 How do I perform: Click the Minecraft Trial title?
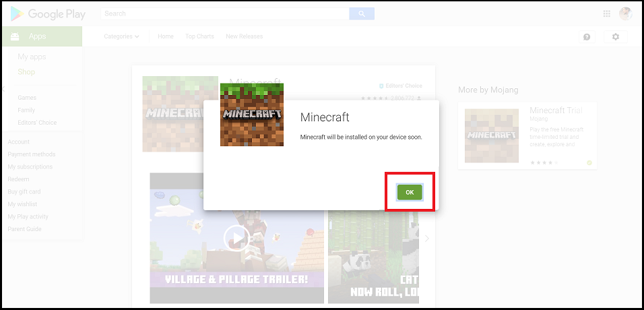tap(556, 111)
